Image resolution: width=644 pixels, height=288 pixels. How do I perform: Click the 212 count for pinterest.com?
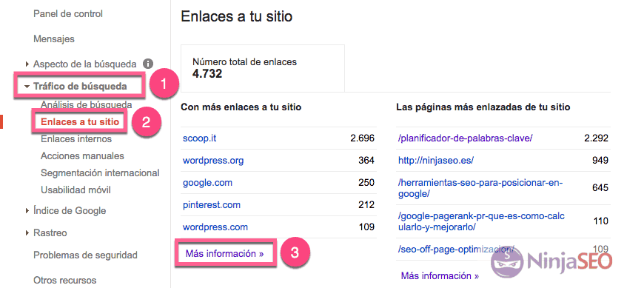click(x=366, y=204)
